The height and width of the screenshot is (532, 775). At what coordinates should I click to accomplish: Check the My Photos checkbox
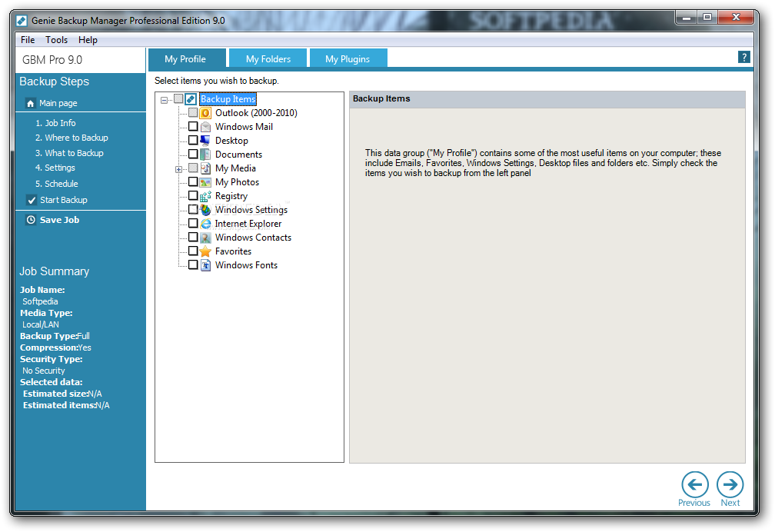click(193, 182)
